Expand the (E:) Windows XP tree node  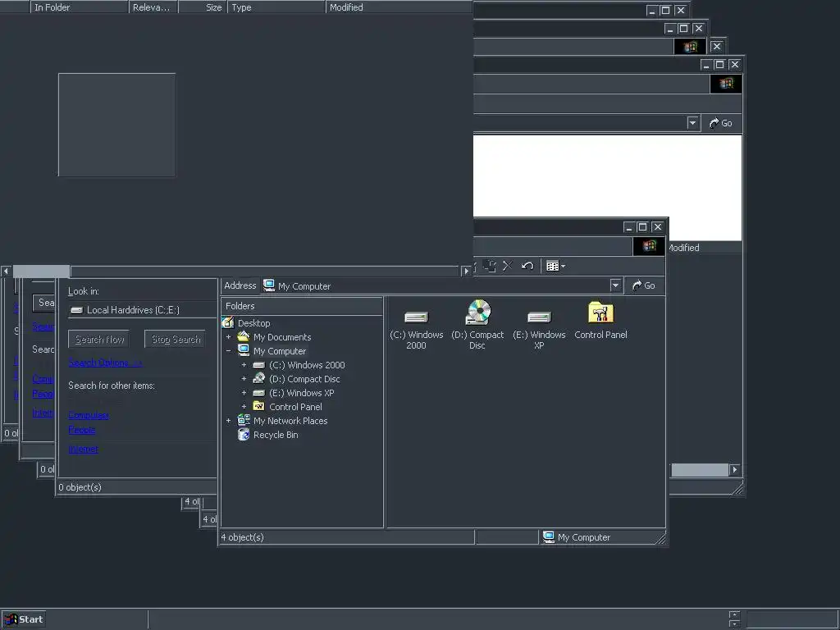(244, 393)
